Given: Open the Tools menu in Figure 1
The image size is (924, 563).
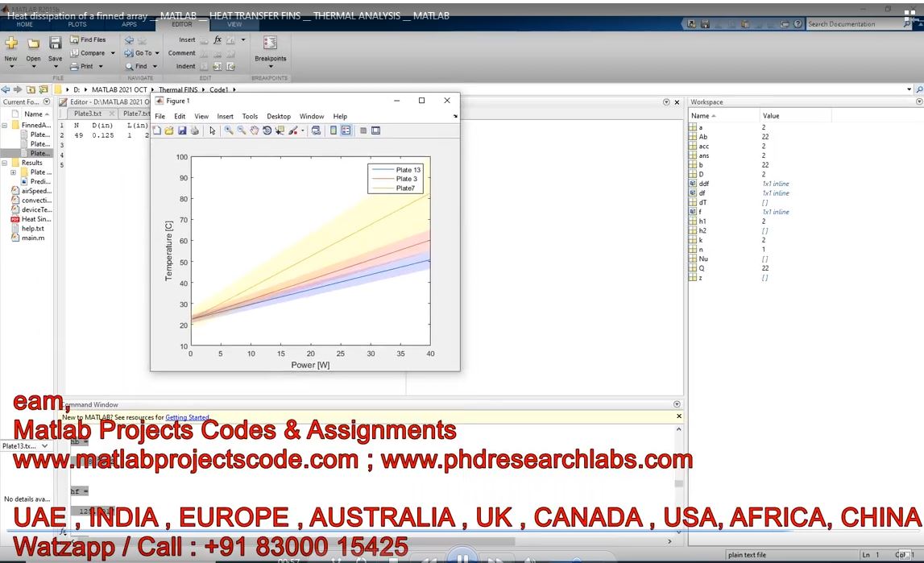Looking at the screenshot, I should (250, 117).
